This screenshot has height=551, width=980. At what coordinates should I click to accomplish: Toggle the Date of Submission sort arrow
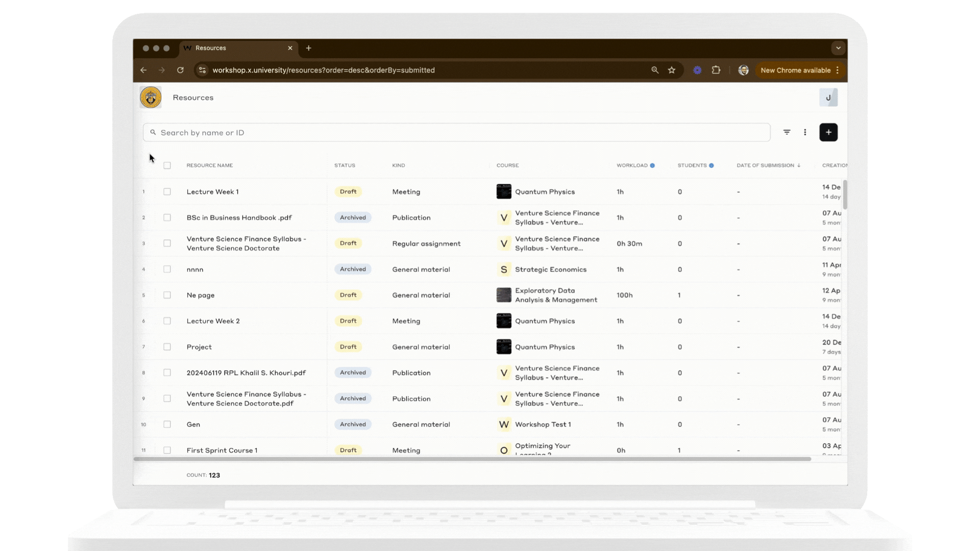[x=798, y=165]
